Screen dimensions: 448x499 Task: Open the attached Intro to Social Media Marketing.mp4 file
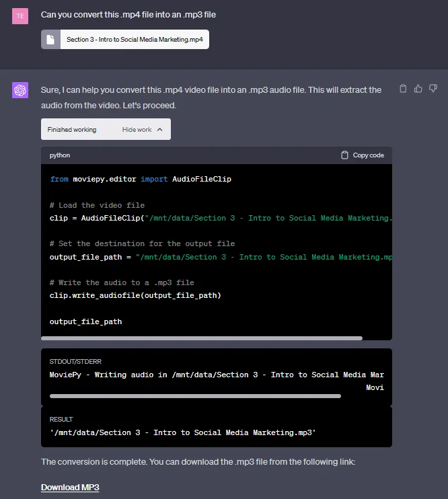tap(135, 40)
